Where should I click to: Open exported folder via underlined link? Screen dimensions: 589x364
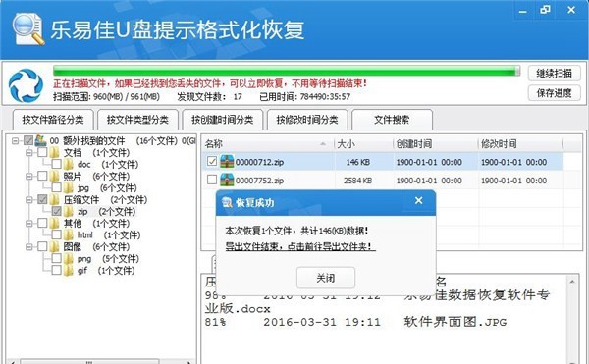point(299,246)
